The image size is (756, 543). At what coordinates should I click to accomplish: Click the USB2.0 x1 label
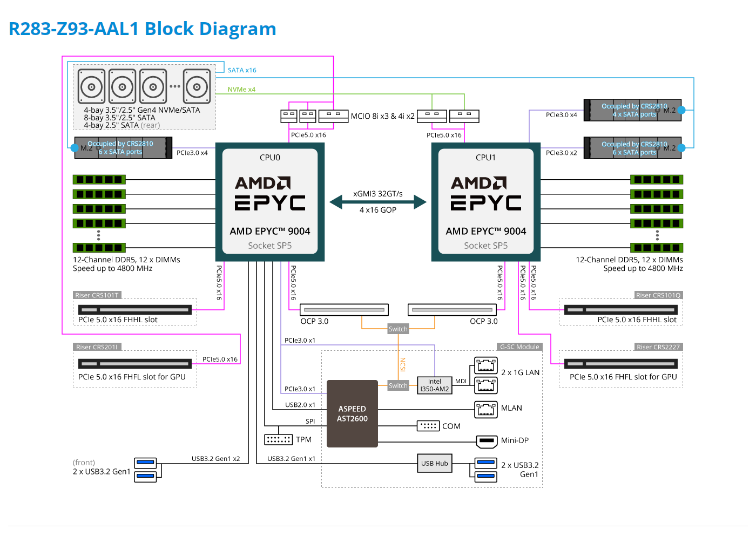pos(300,405)
